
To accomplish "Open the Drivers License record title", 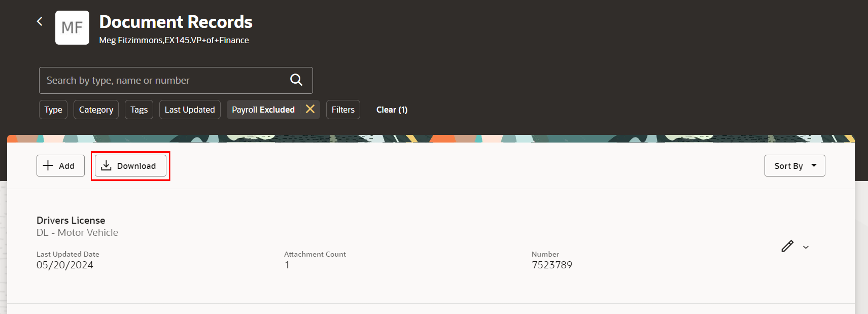I will (x=71, y=220).
